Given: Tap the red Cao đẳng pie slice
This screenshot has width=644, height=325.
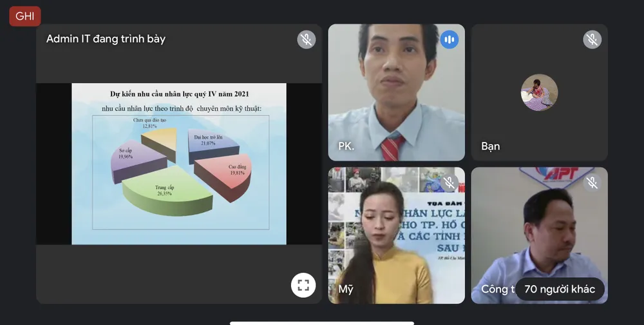Looking at the screenshot, I should pos(223,174).
